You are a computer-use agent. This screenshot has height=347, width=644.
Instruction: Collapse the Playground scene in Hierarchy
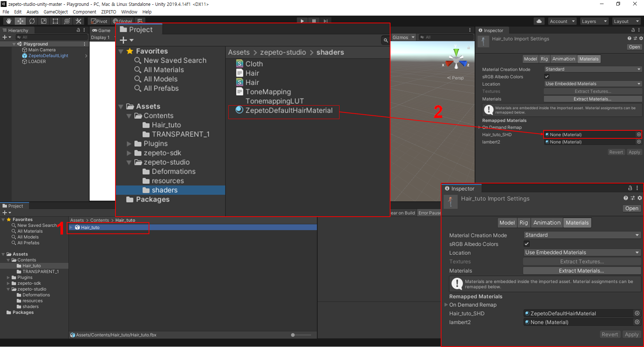14,44
